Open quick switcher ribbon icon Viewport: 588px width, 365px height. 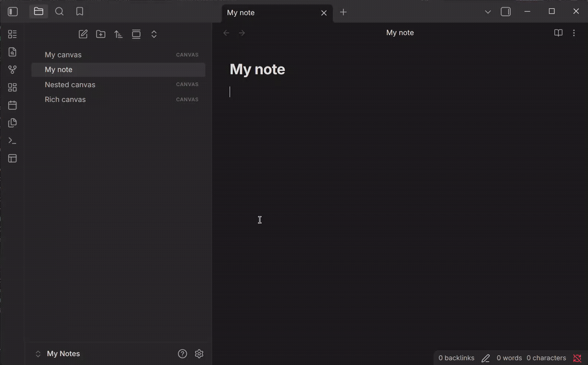12,34
